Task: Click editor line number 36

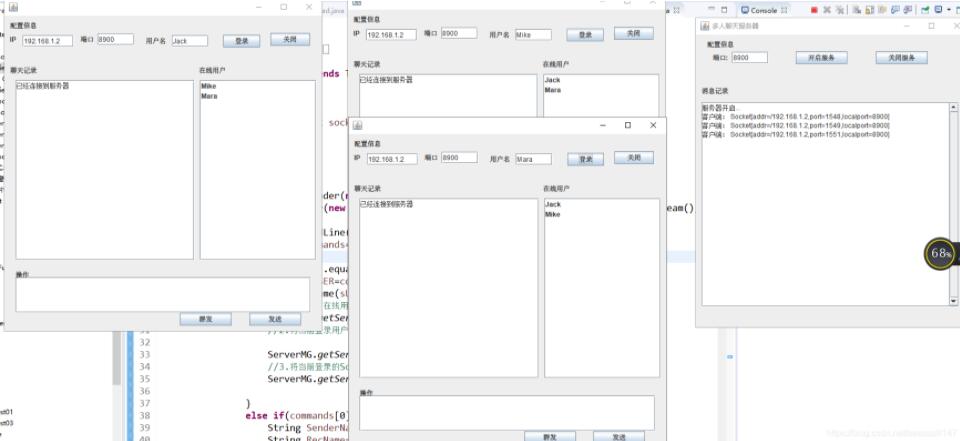Action: click(145, 391)
